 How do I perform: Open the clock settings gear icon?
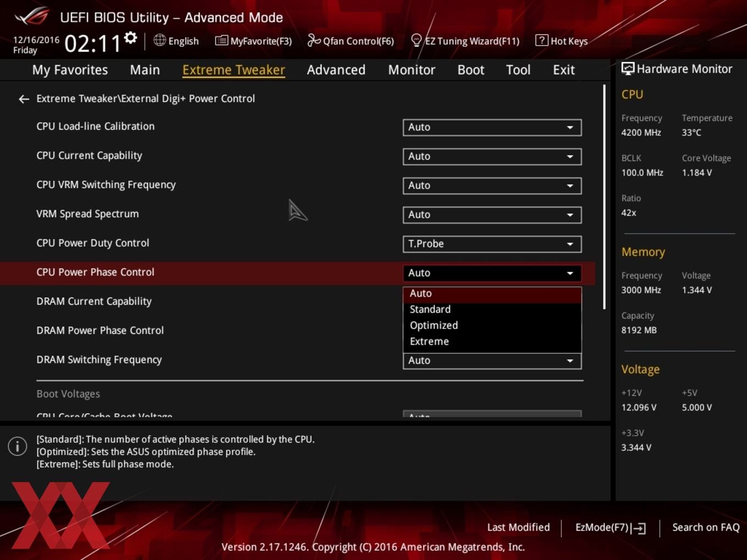[131, 38]
